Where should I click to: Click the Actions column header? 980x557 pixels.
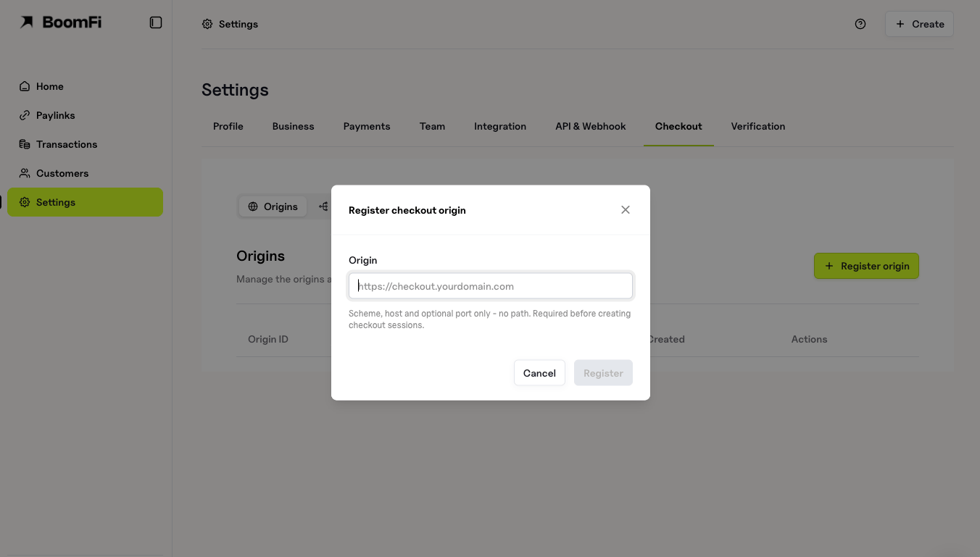pos(809,339)
